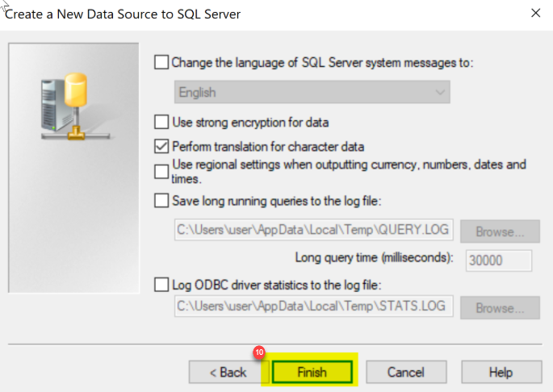Browse for the query log file

pyautogui.click(x=500, y=231)
